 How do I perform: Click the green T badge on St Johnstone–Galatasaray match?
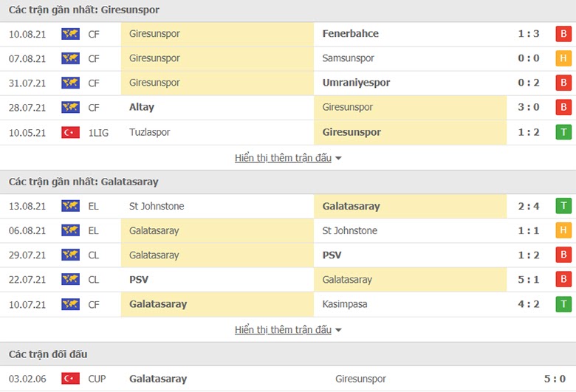click(x=563, y=206)
